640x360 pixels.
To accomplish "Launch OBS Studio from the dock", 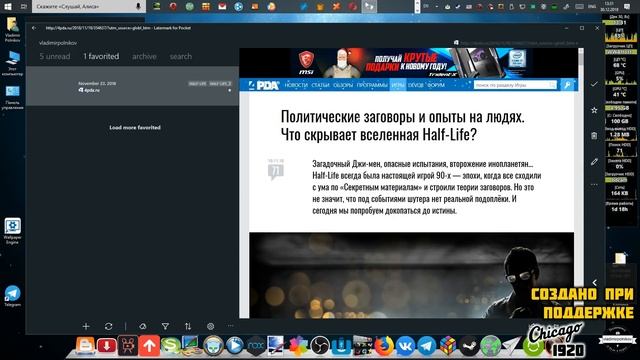I will point(320,346).
